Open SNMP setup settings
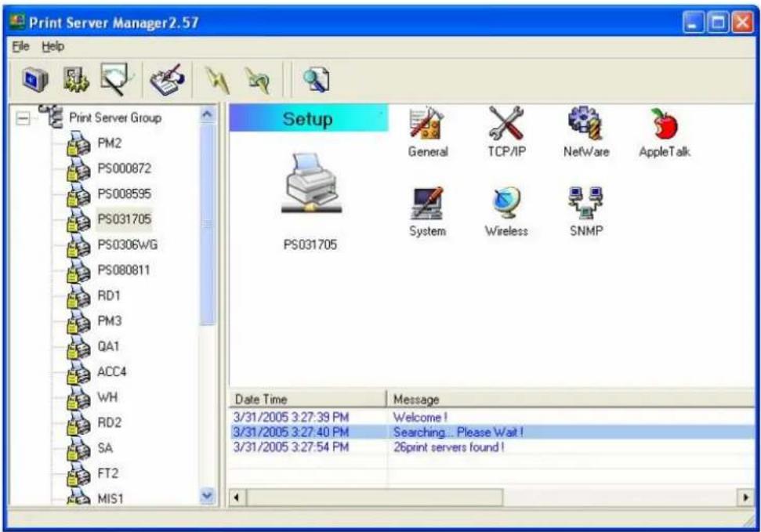The height and width of the screenshot is (532, 761). tap(585, 212)
